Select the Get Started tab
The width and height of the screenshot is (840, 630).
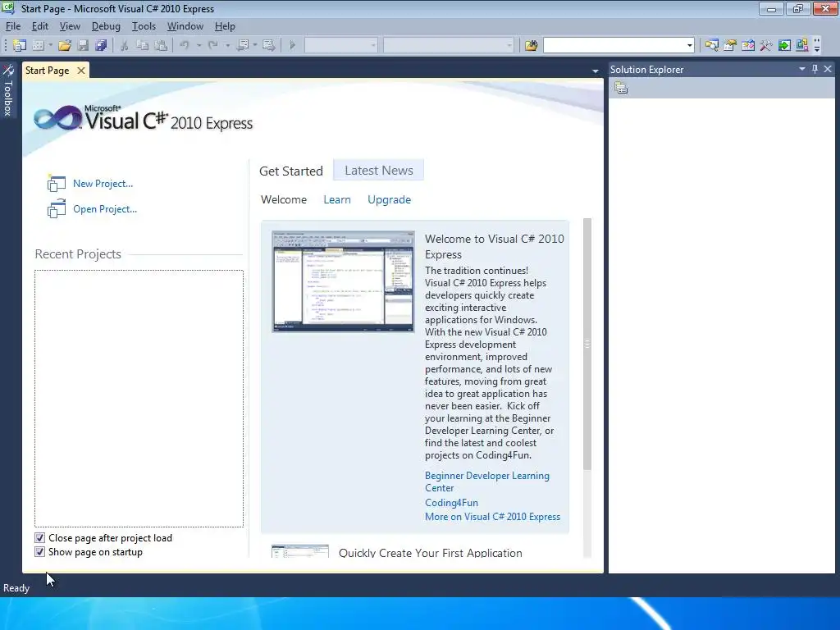291,171
